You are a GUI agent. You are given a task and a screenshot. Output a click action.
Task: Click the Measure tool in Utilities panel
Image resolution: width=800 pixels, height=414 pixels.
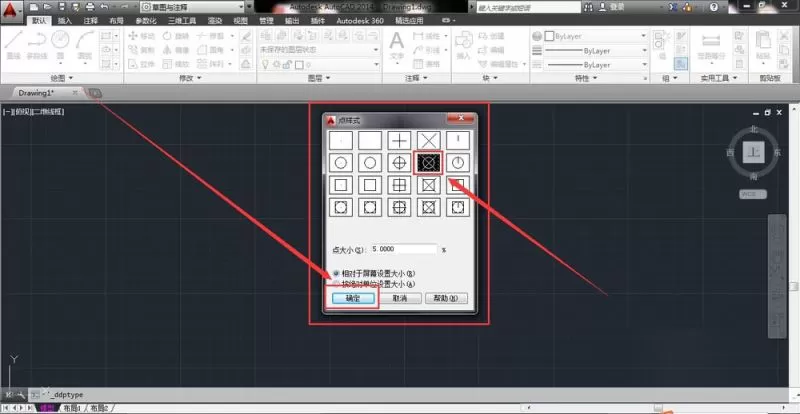tap(711, 46)
